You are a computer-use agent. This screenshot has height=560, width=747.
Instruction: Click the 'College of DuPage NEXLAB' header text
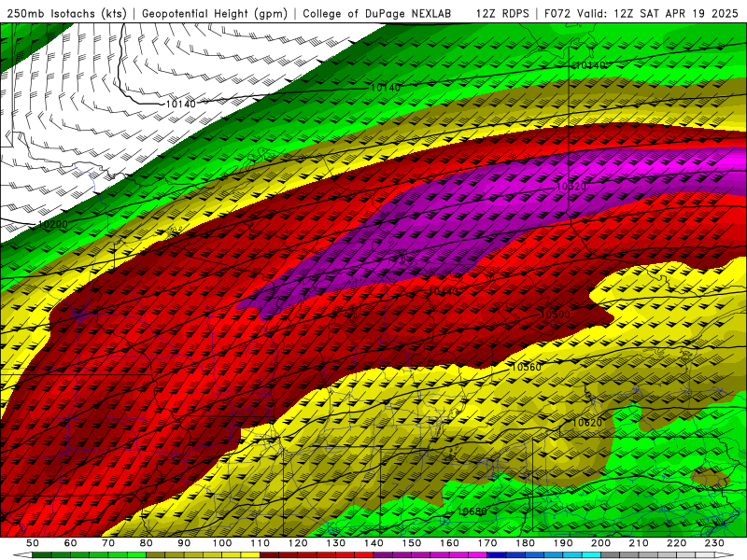[376, 14]
